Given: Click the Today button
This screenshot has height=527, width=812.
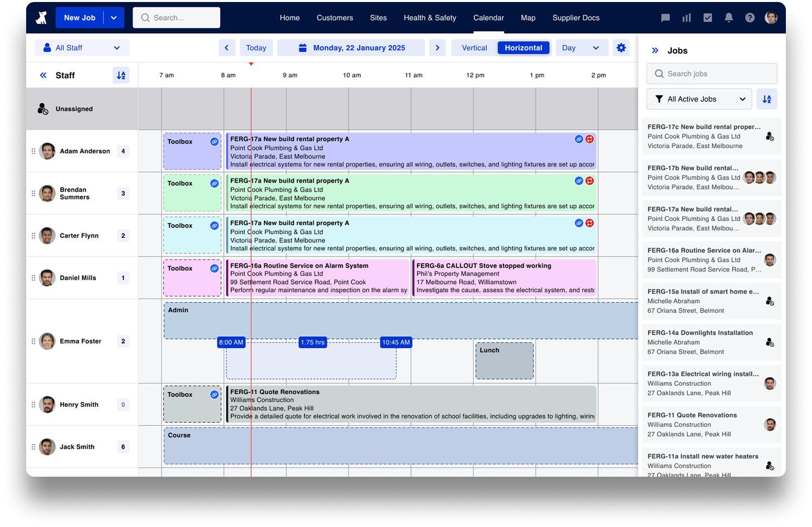Looking at the screenshot, I should (256, 48).
